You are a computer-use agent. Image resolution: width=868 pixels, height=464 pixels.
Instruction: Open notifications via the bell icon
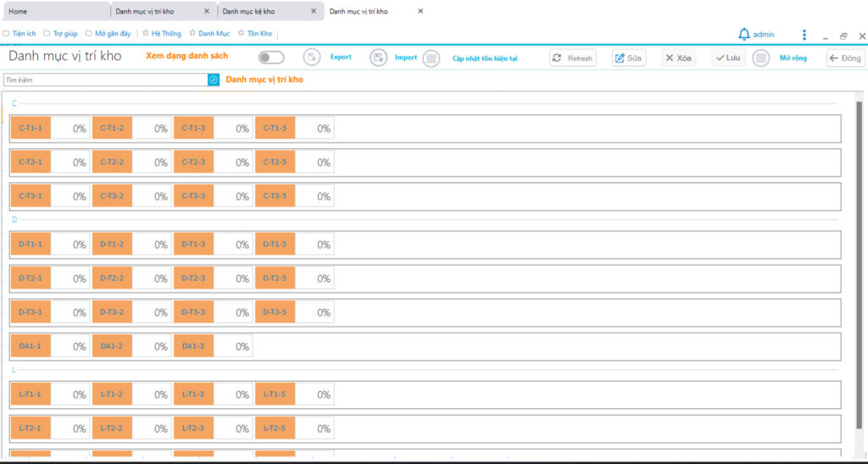point(744,35)
